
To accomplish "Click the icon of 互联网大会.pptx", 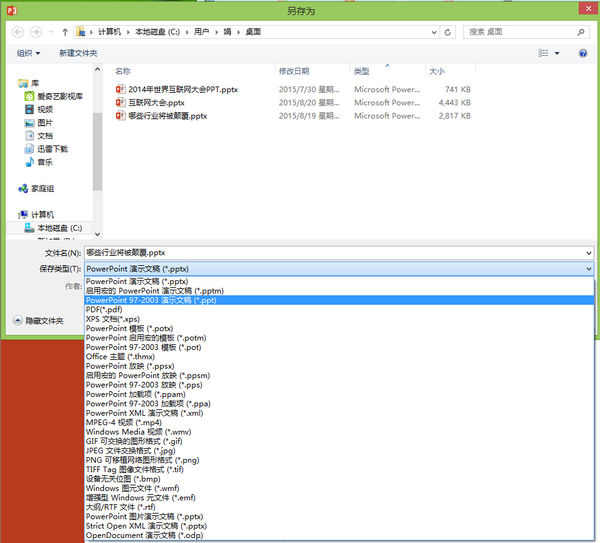I will coord(121,103).
